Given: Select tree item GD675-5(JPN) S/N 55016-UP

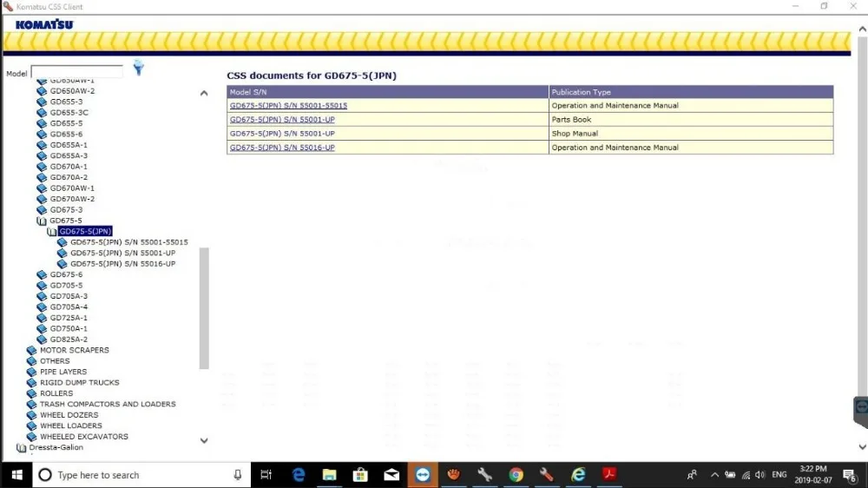Looking at the screenshot, I should [123, 264].
